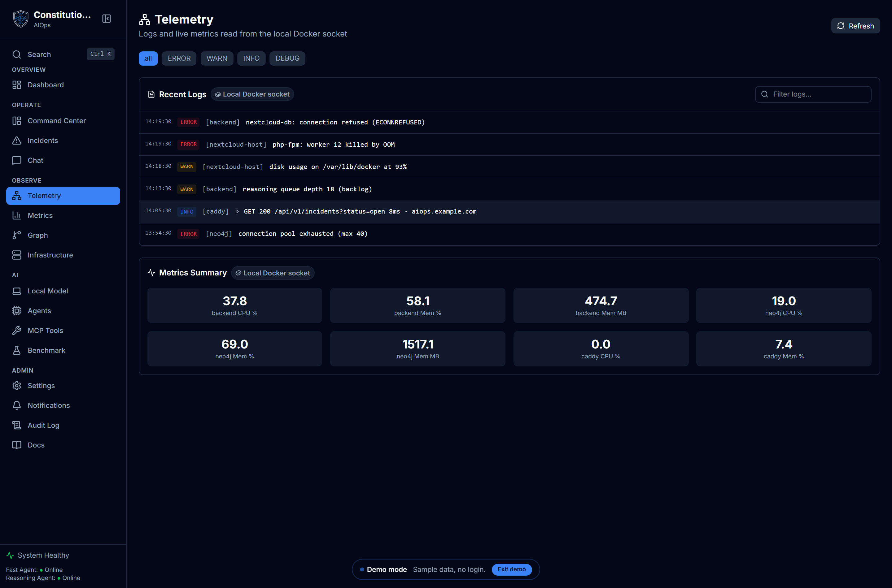Viewport: 892px width, 588px height.
Task: Click the caddy Mem % metric card
Action: 784,349
